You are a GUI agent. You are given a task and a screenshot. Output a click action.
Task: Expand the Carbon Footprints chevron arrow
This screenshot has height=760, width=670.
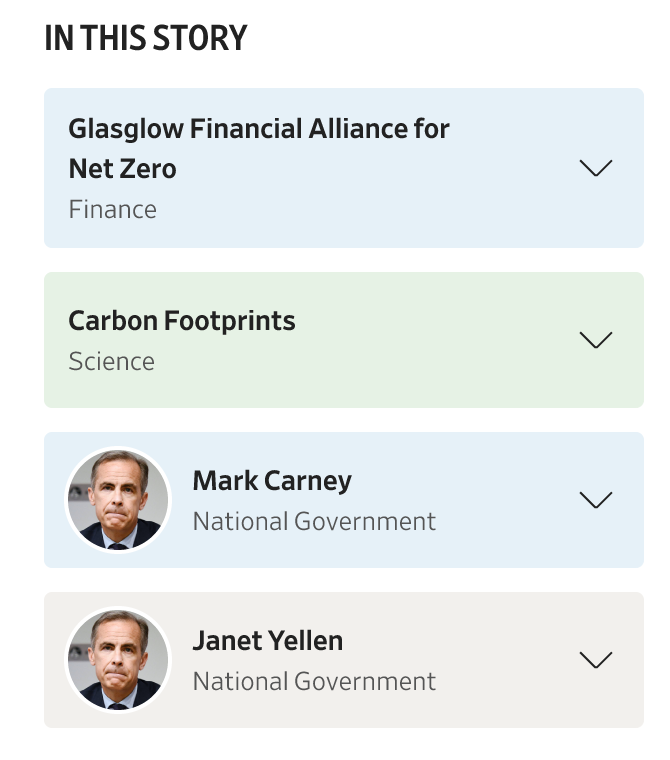point(596,340)
